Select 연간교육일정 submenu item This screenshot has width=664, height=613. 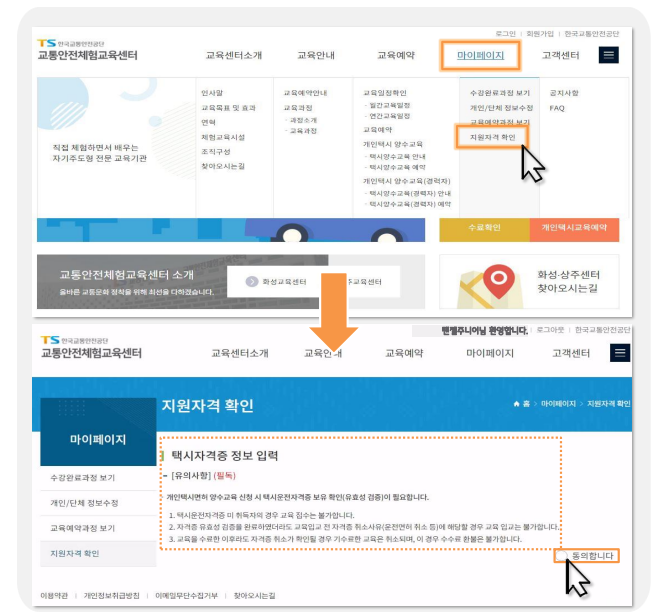click(389, 116)
